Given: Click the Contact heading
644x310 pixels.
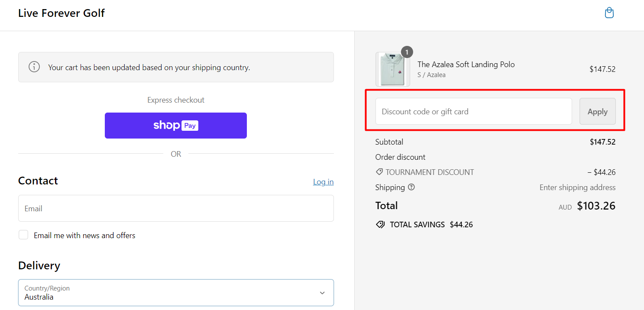Looking at the screenshot, I should click(38, 181).
